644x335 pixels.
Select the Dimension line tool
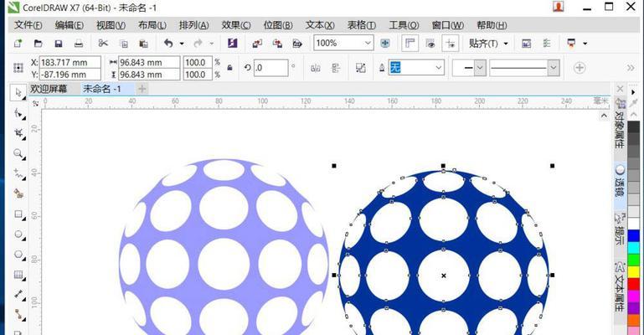point(18,294)
